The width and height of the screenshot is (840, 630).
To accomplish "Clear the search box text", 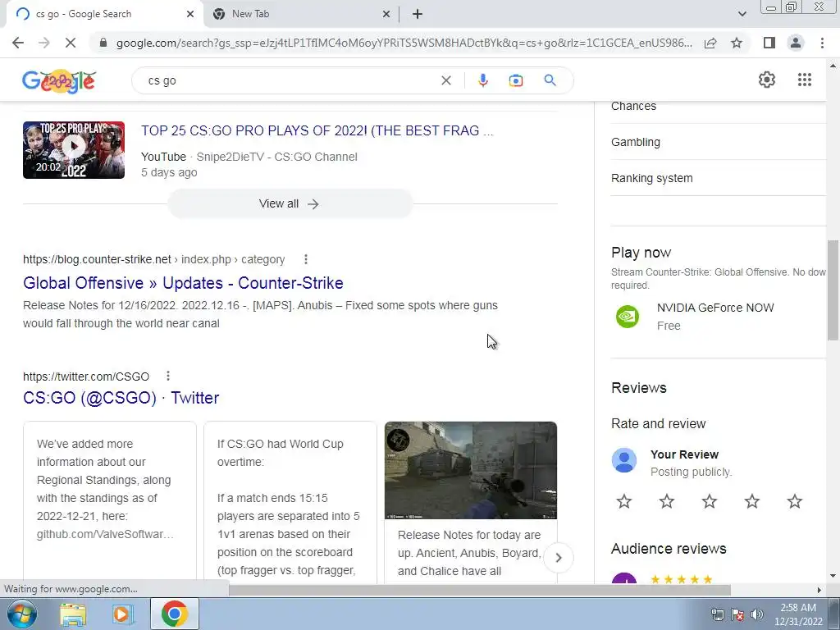I will [445, 81].
